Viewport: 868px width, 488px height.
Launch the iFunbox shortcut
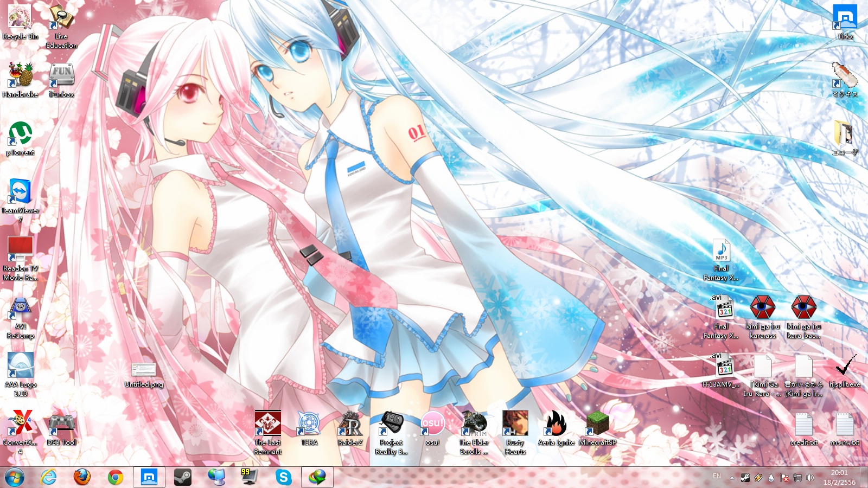point(61,80)
